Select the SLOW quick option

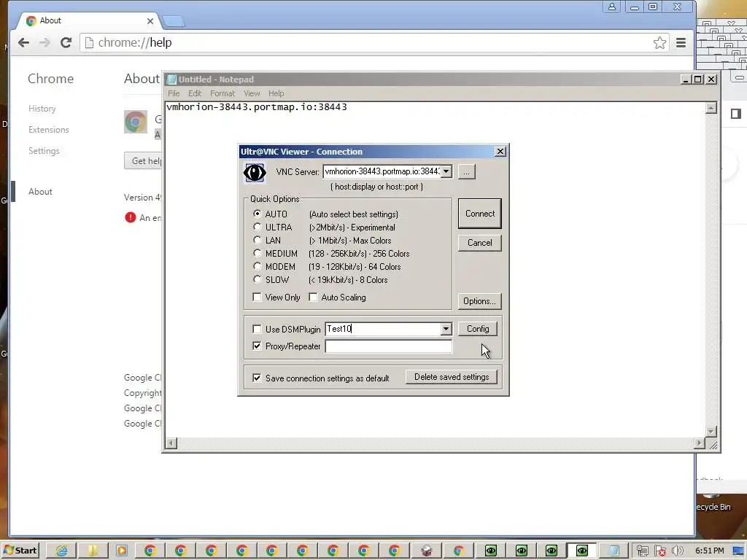pyautogui.click(x=258, y=279)
